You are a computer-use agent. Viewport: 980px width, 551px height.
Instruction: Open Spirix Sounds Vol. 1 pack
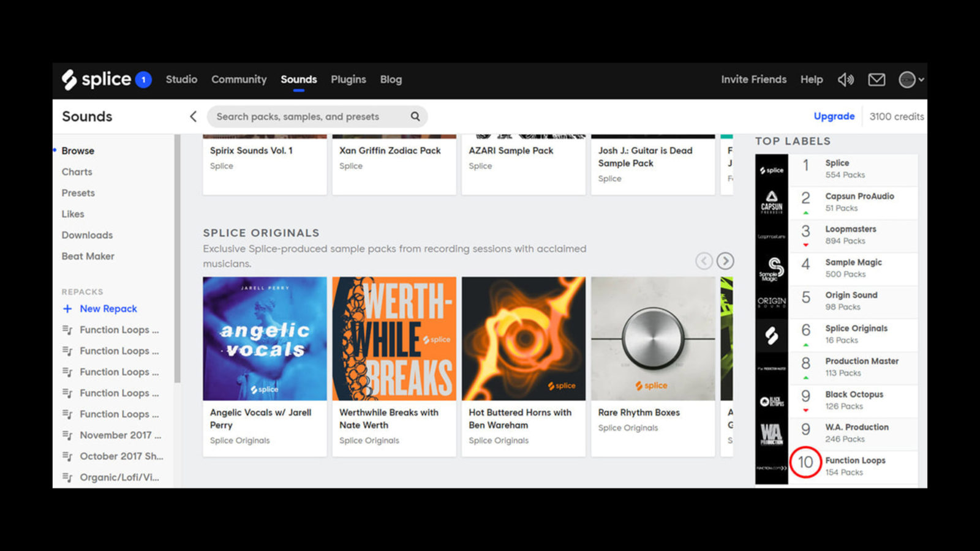[x=251, y=151]
